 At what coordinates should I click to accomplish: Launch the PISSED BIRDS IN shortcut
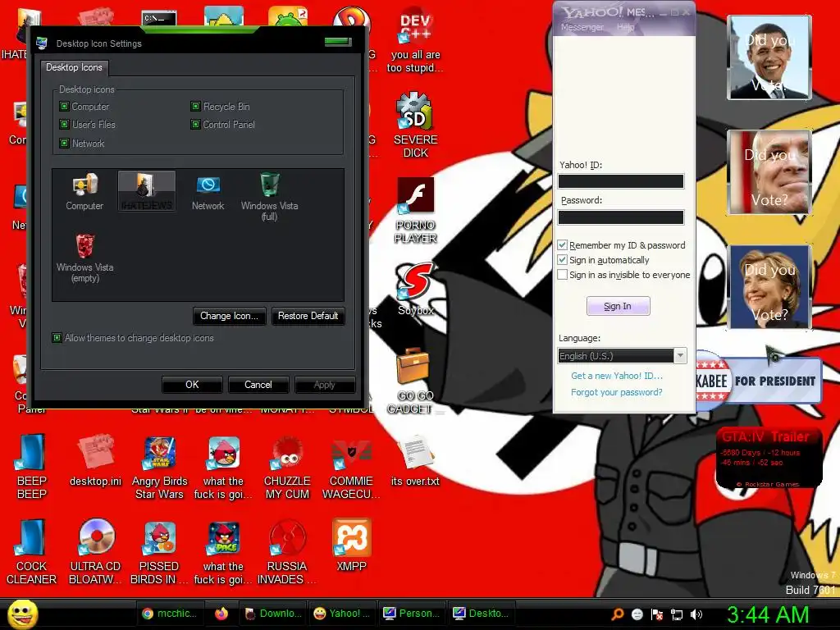(x=160, y=552)
